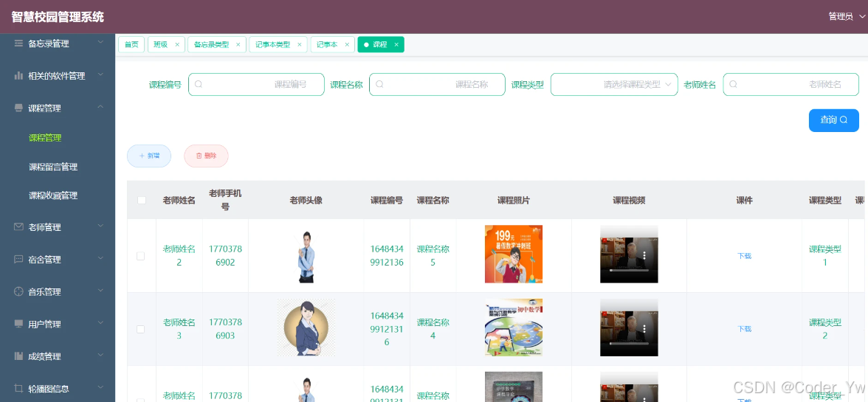Screen dimensions: 868x402
Task: Expand the 相关的软件管理 sidebar menu
Action: click(x=100, y=74)
